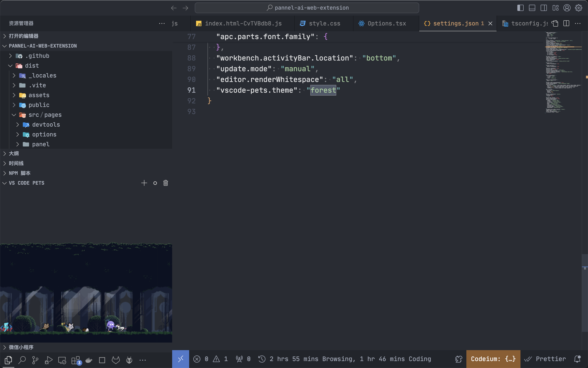Image resolution: width=588 pixels, height=368 pixels.
Task: Open the Docker view in activity bar
Action: point(89,360)
